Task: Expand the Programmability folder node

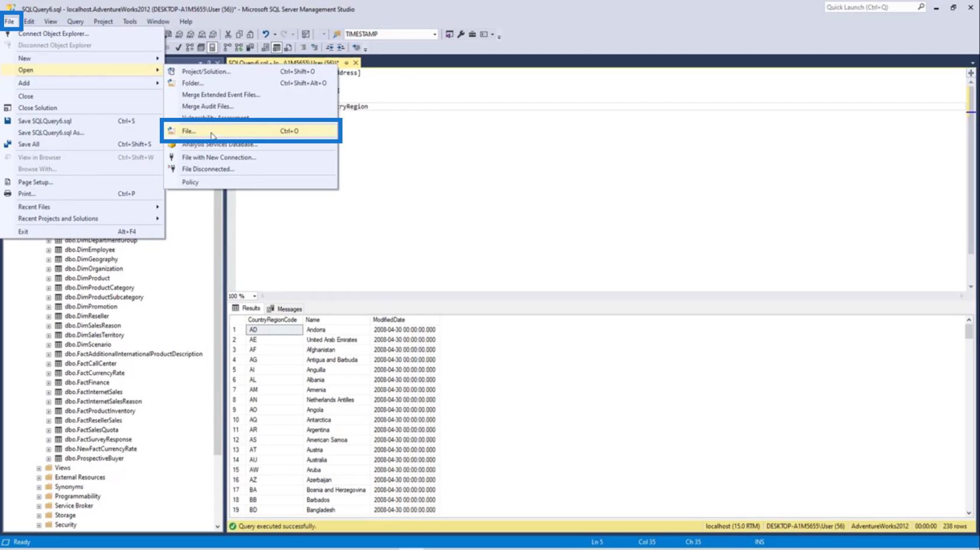Action: coord(39,497)
